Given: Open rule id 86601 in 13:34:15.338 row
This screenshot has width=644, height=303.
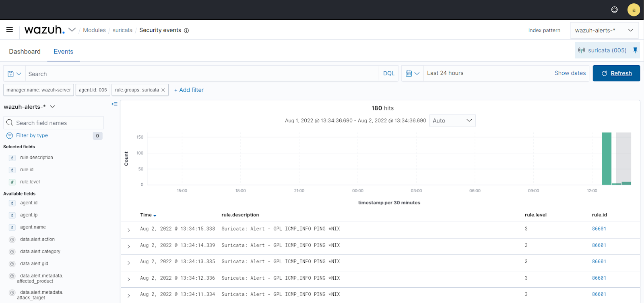Looking at the screenshot, I should (599, 229).
